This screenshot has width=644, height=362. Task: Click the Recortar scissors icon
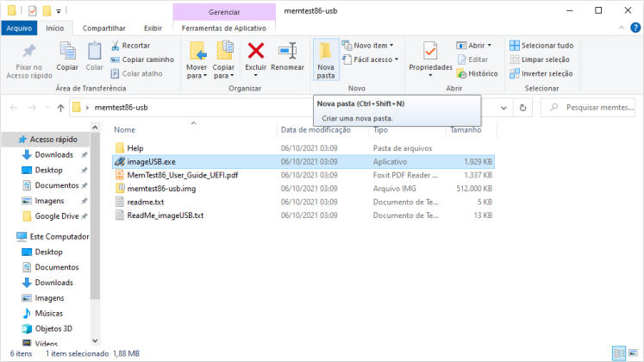(116, 46)
